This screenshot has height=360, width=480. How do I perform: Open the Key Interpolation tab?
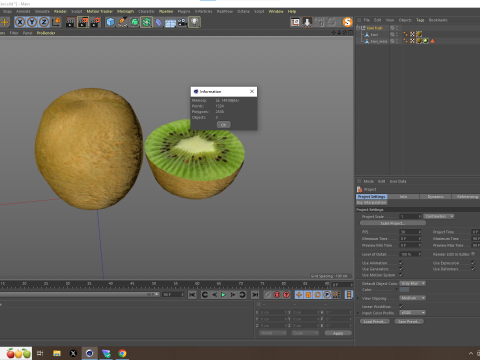(x=372, y=202)
